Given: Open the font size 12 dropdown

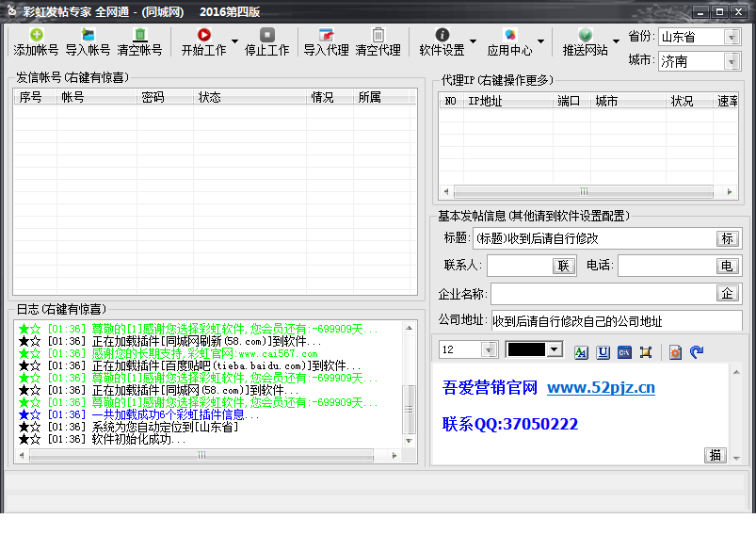Looking at the screenshot, I should (489, 349).
